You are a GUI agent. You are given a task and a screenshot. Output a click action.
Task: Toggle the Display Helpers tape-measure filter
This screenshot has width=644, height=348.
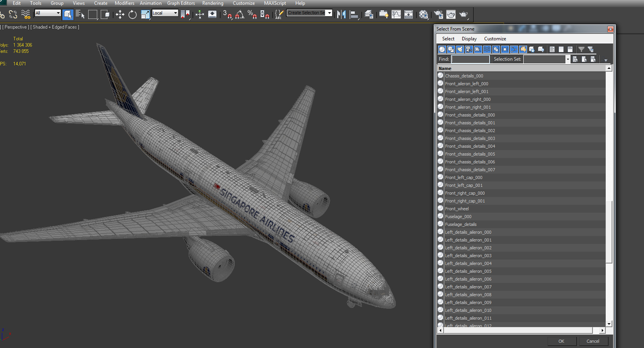(478, 49)
